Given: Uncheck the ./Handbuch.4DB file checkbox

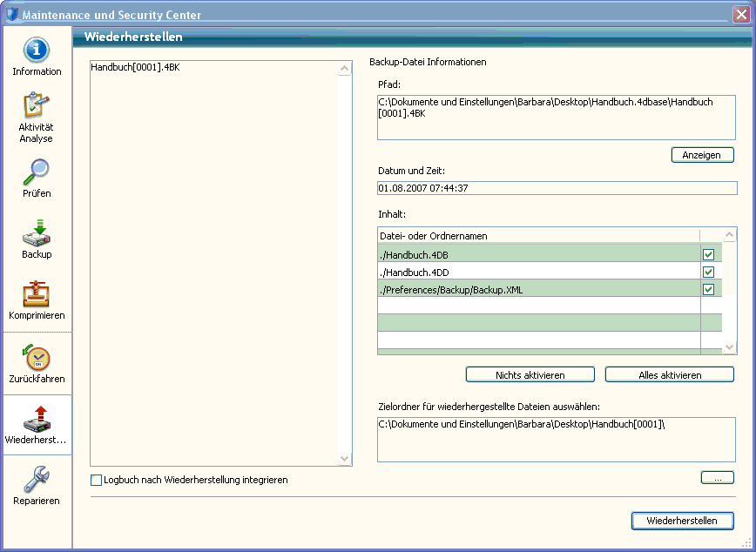Looking at the screenshot, I should [708, 254].
